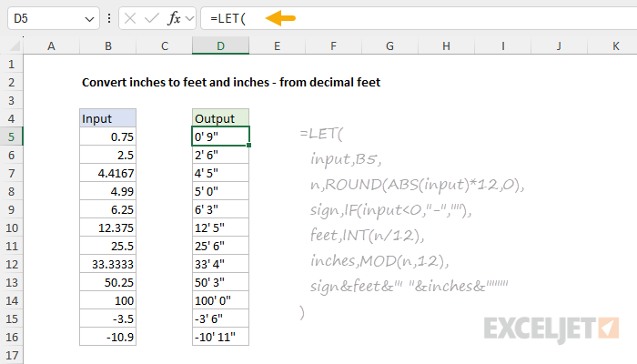Open Insert Function via the fx icon
637x364 pixels.
(174, 18)
